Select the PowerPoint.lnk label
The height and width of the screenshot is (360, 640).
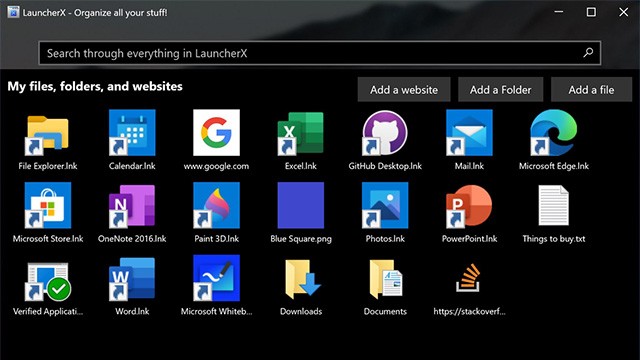(469, 239)
